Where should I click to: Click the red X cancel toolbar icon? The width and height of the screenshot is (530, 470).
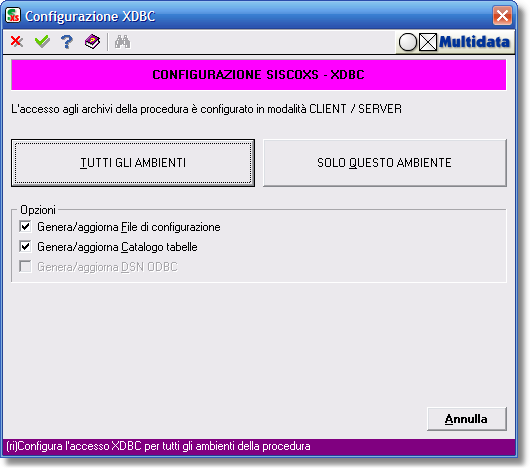pyautogui.click(x=17, y=42)
